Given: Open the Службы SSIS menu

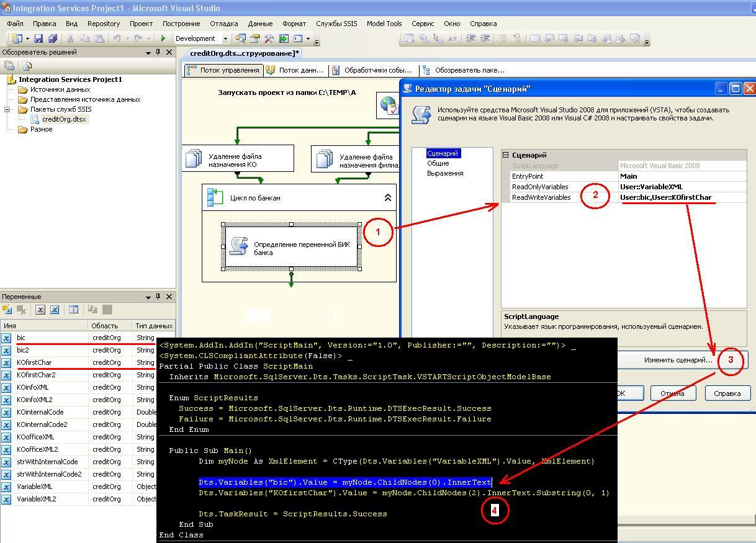Looking at the screenshot, I should (336, 24).
